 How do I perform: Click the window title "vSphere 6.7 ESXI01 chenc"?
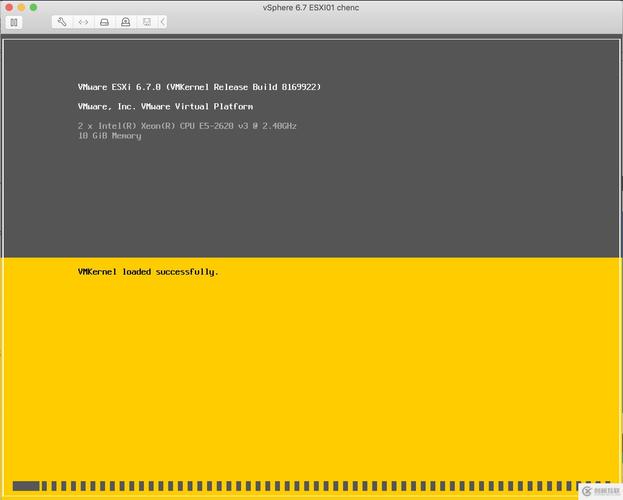(311, 6)
